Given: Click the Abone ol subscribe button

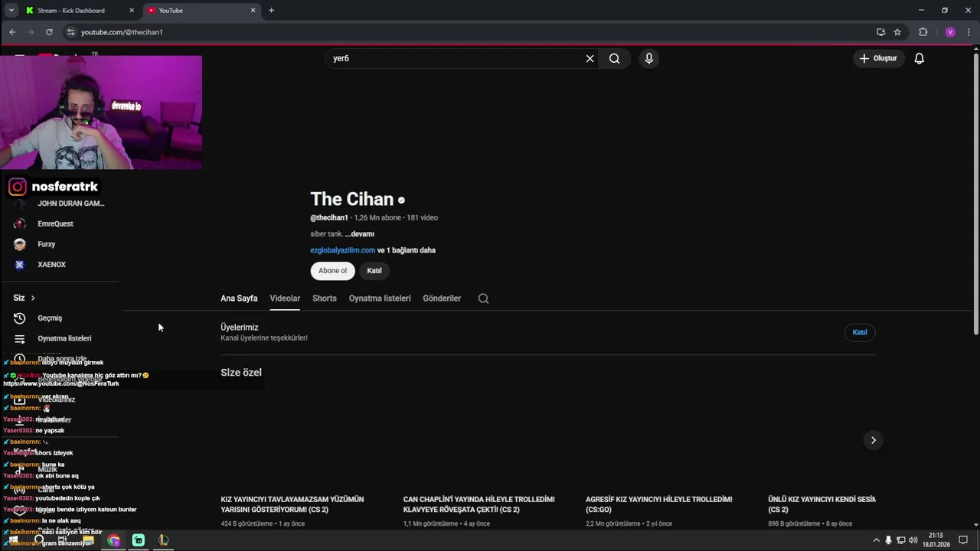Looking at the screenshot, I should (x=332, y=270).
